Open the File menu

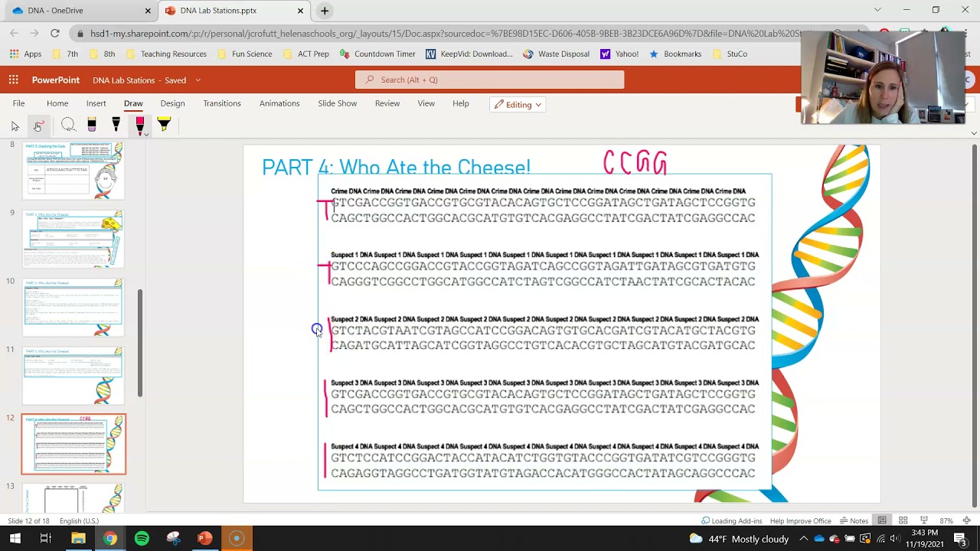pos(18,104)
